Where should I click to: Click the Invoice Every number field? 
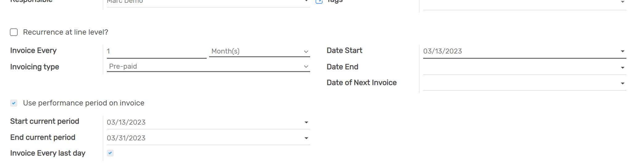pos(156,51)
